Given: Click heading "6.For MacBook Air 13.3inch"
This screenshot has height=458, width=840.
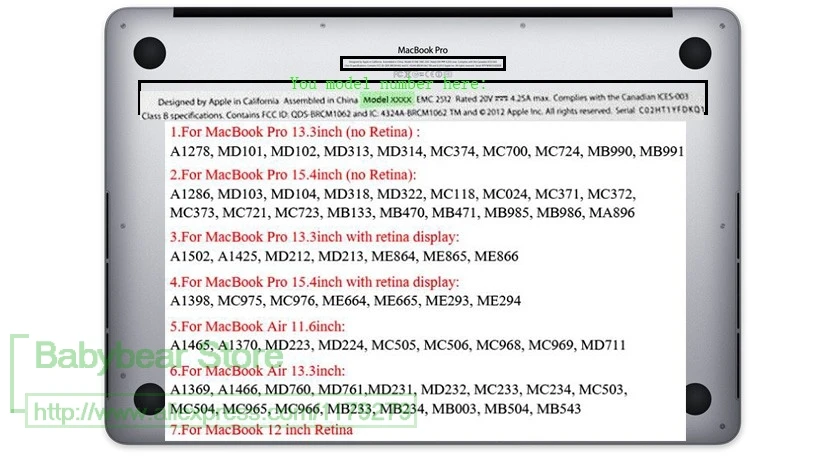Looking at the screenshot, I should coord(258,371).
